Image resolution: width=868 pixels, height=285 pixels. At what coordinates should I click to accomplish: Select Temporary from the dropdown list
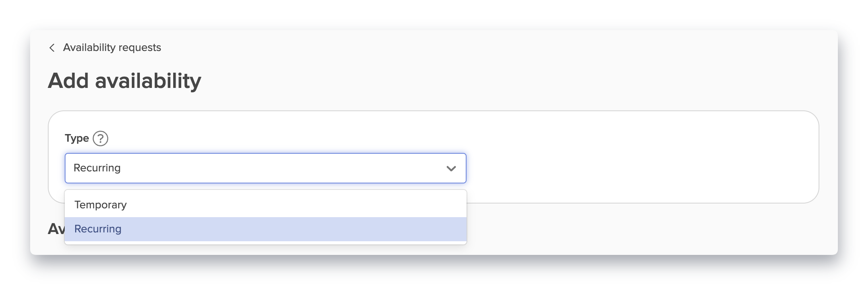click(x=100, y=205)
